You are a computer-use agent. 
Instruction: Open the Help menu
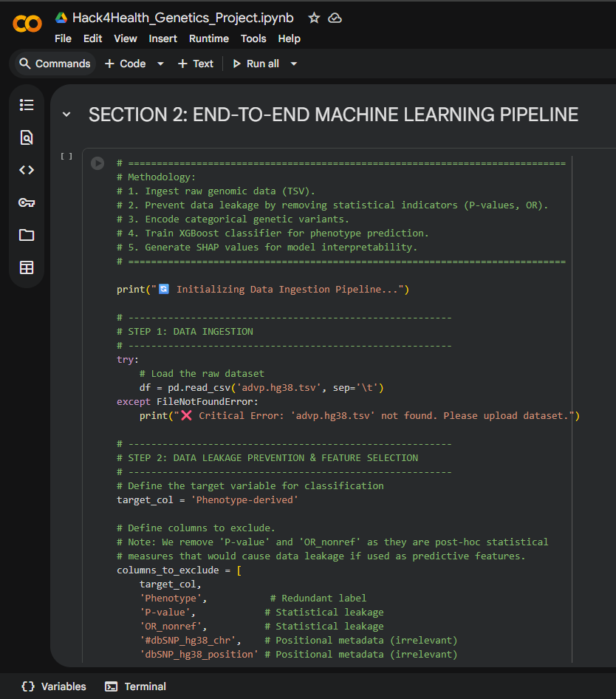point(290,38)
